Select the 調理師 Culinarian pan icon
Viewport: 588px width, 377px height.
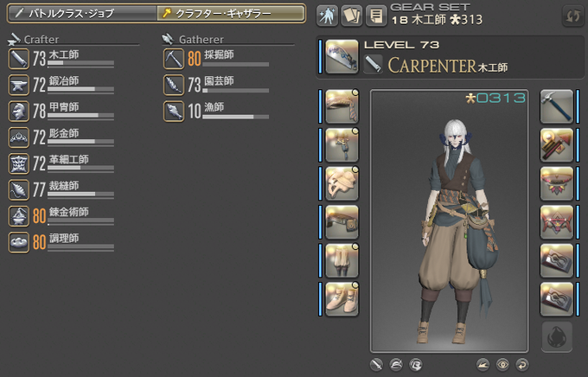click(x=19, y=242)
